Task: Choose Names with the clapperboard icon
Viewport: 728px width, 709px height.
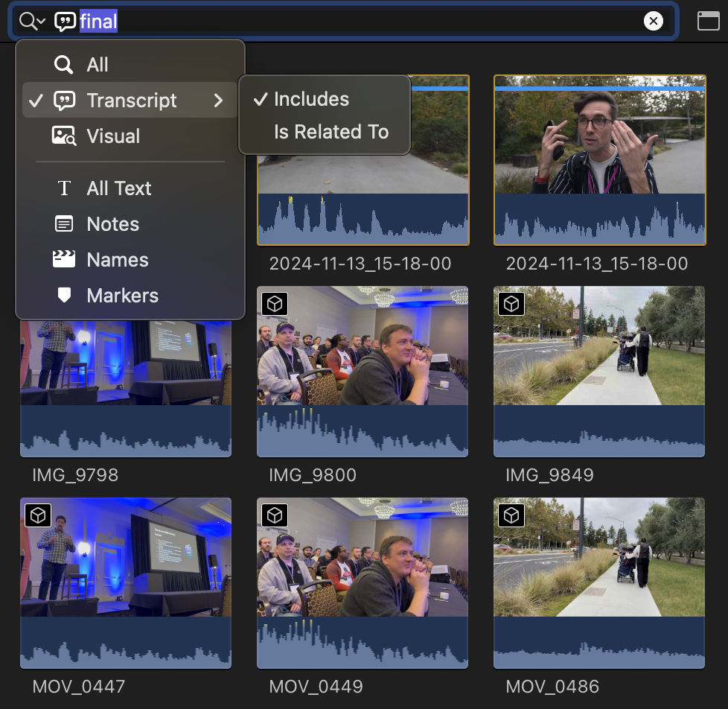Action: 117,260
